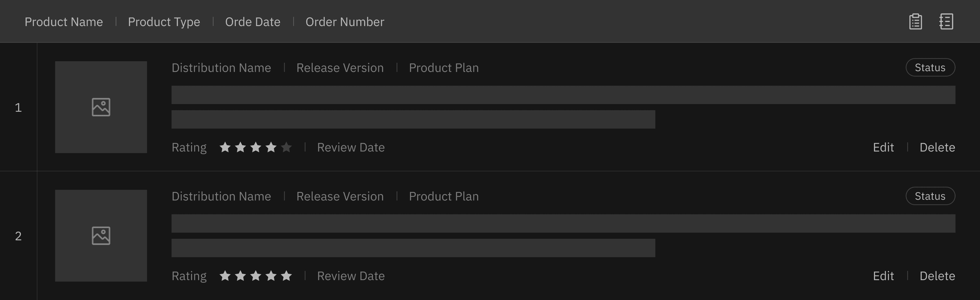This screenshot has width=980, height=300.
Task: Click the image placeholder in row 1
Action: click(x=101, y=107)
